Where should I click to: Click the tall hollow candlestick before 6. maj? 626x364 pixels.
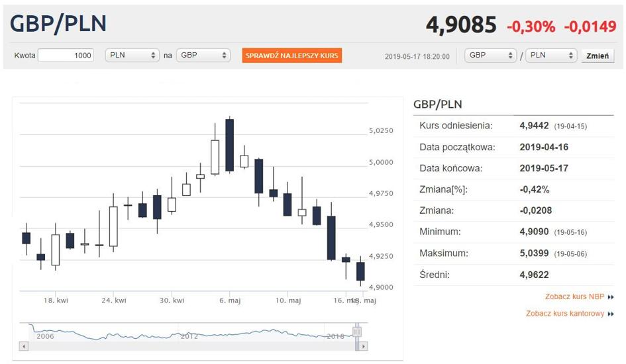click(215, 157)
